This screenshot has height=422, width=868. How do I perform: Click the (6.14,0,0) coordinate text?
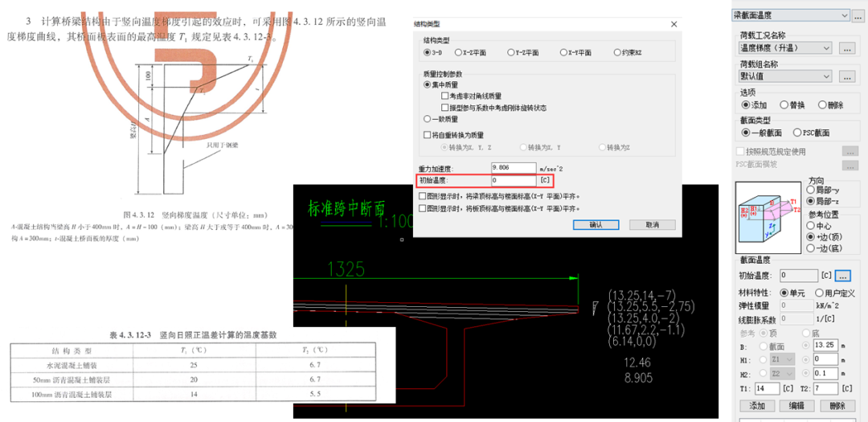632,342
